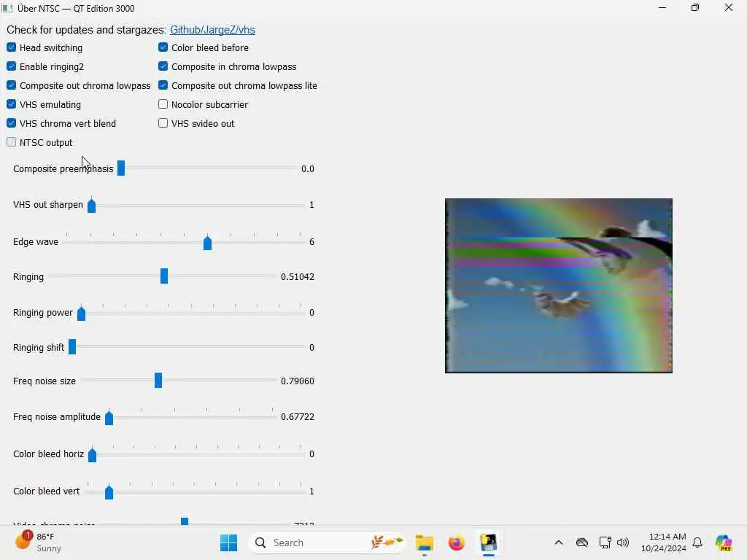Restore down the Über NTSC window
Screen dimensions: 747x560
(x=695, y=7)
